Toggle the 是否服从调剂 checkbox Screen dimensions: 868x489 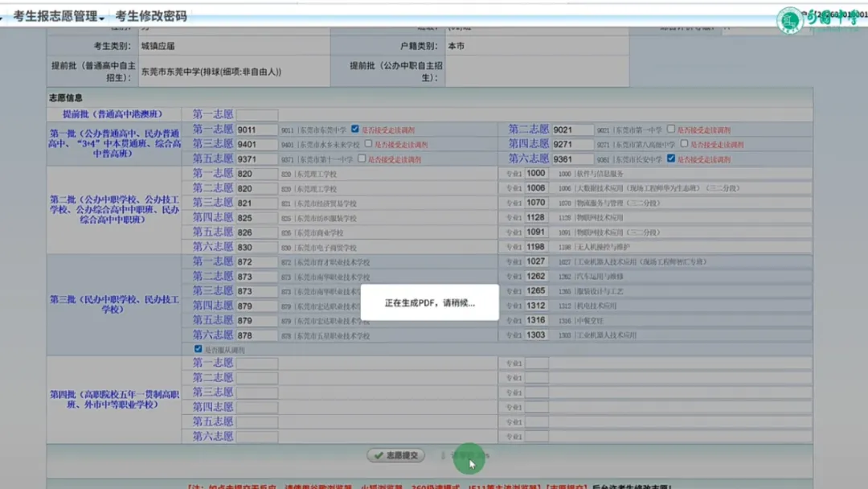pyautogui.click(x=198, y=349)
